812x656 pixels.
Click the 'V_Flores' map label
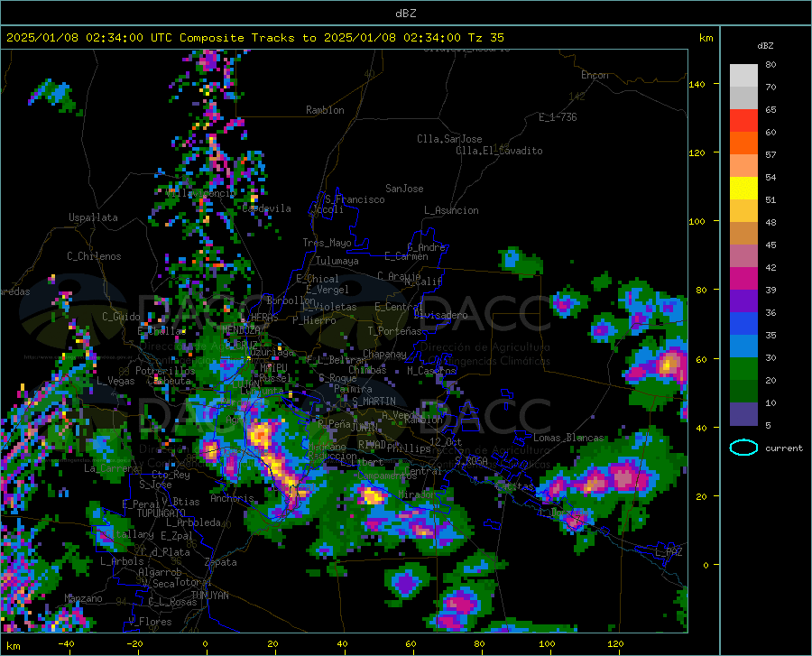coord(150,622)
